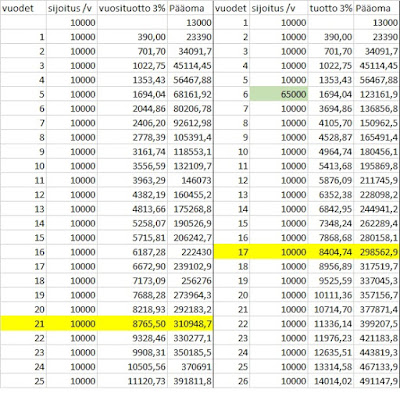Click the cell showing 11120,73
400x393 pixels.
point(133,381)
